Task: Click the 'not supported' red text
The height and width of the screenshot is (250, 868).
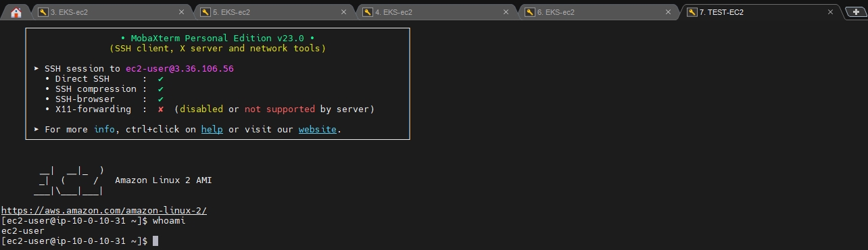Action: click(x=280, y=109)
